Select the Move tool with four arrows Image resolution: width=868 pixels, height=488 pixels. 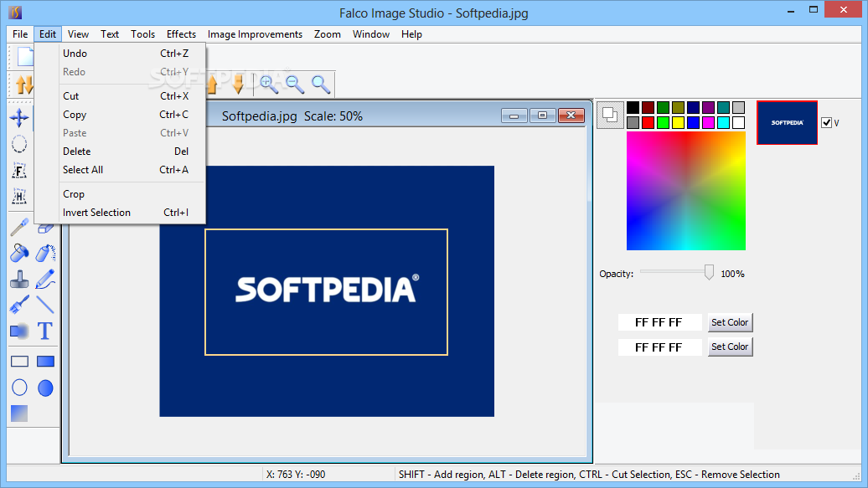19,118
